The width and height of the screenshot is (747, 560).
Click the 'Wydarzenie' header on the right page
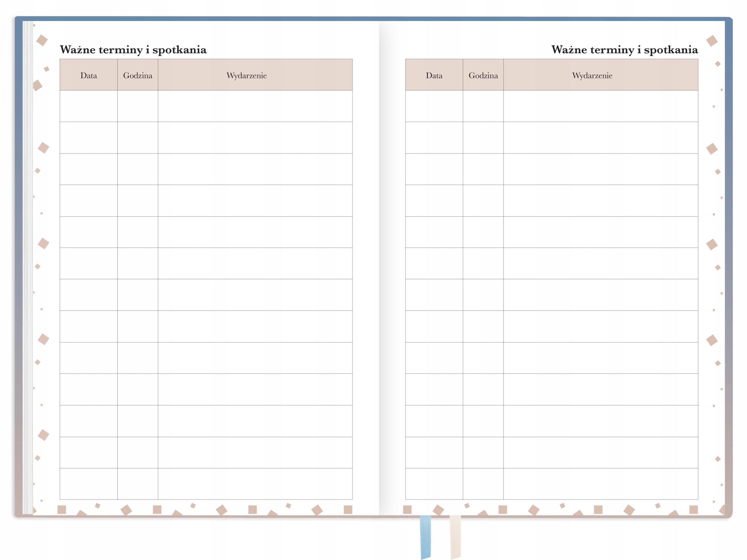[x=592, y=75]
